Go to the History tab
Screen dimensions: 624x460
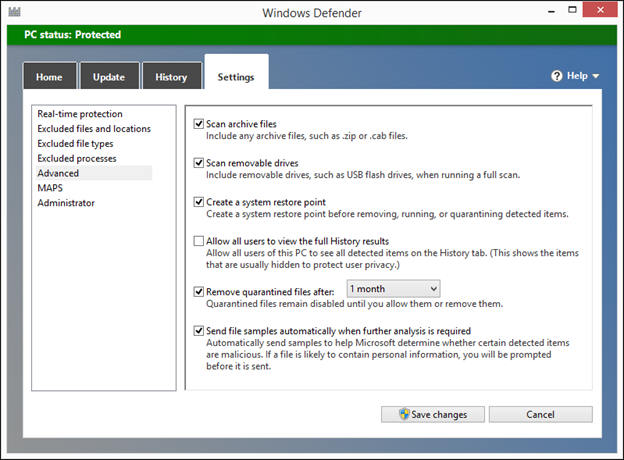pos(172,76)
